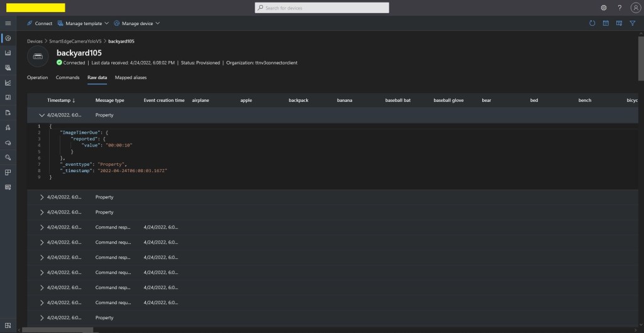Image resolution: width=644 pixels, height=333 pixels.
Task: Open the Manage template dropdown
Action: [83, 23]
